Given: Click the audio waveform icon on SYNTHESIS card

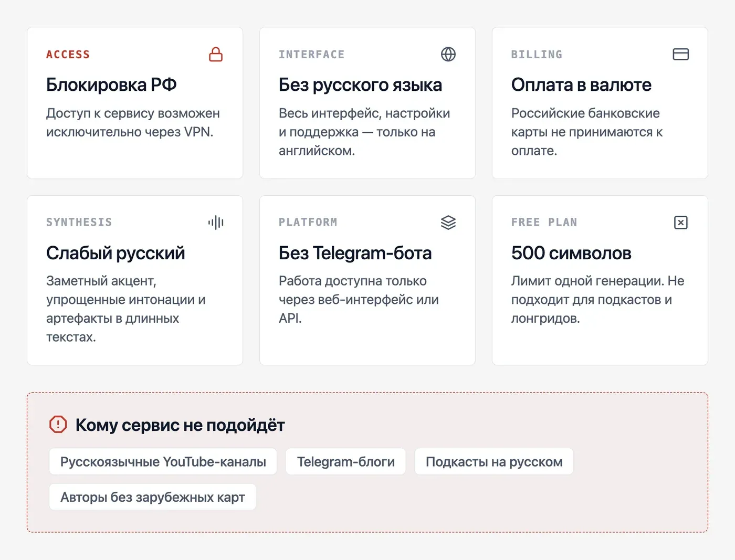Looking at the screenshot, I should 216,223.
